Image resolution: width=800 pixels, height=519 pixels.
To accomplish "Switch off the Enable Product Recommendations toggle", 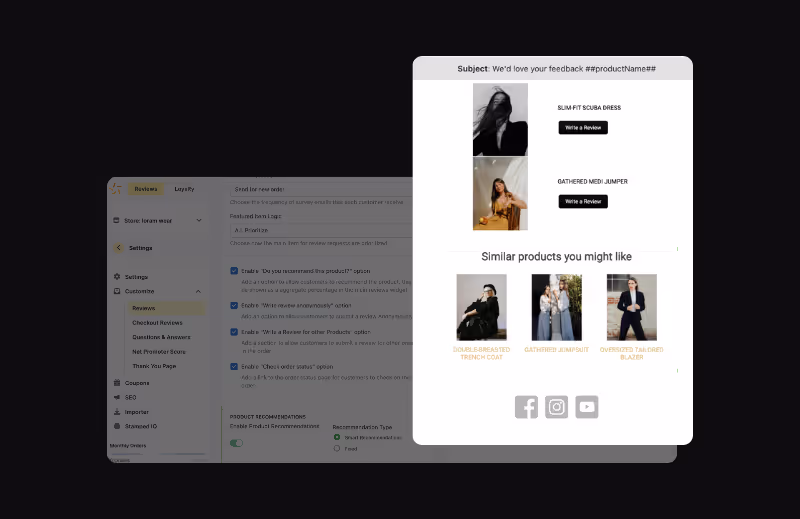I will (x=236, y=443).
